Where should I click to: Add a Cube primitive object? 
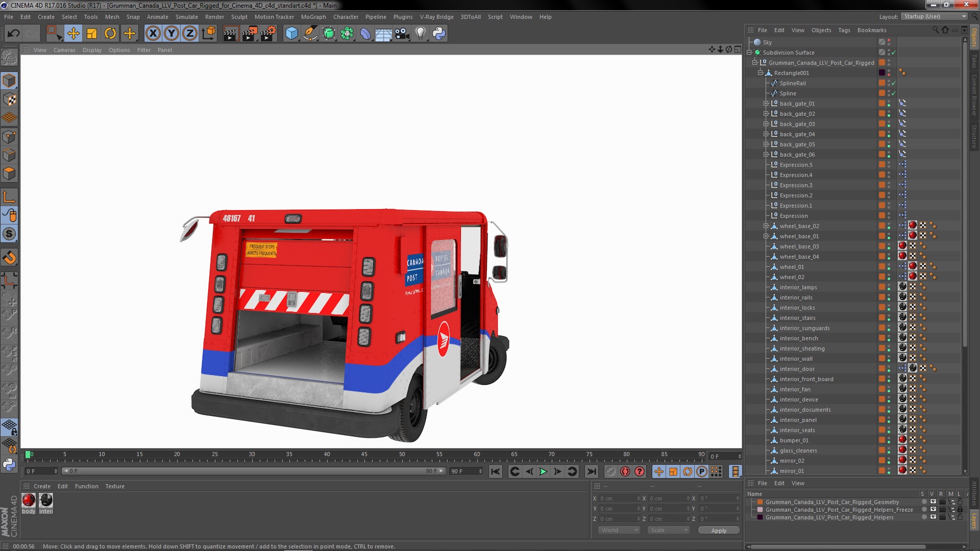click(291, 34)
